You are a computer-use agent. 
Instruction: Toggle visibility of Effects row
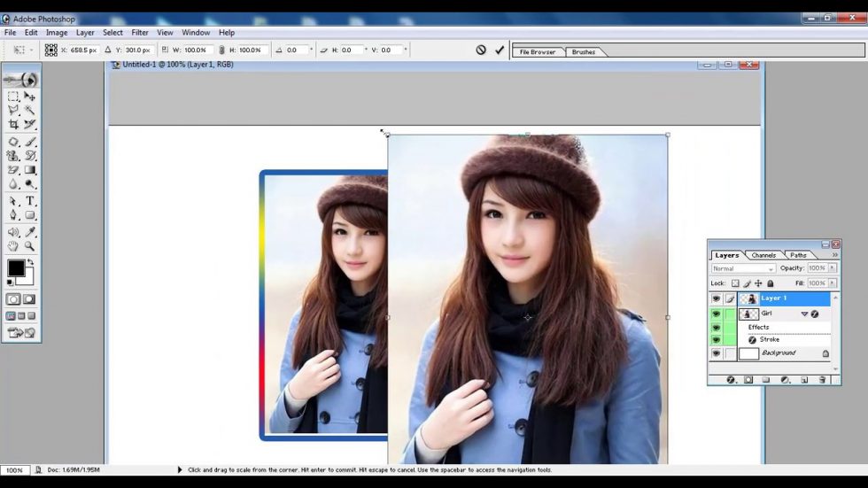point(716,328)
